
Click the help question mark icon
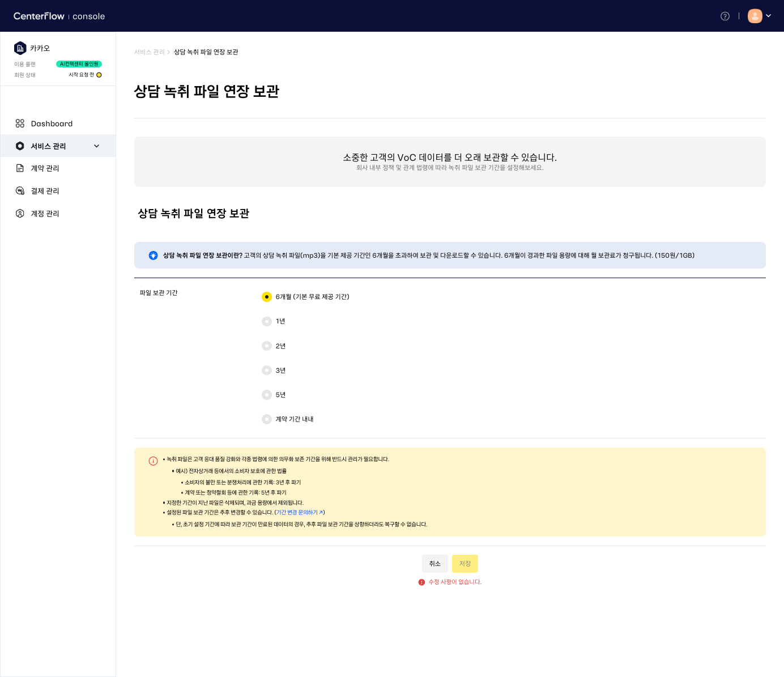[725, 16]
